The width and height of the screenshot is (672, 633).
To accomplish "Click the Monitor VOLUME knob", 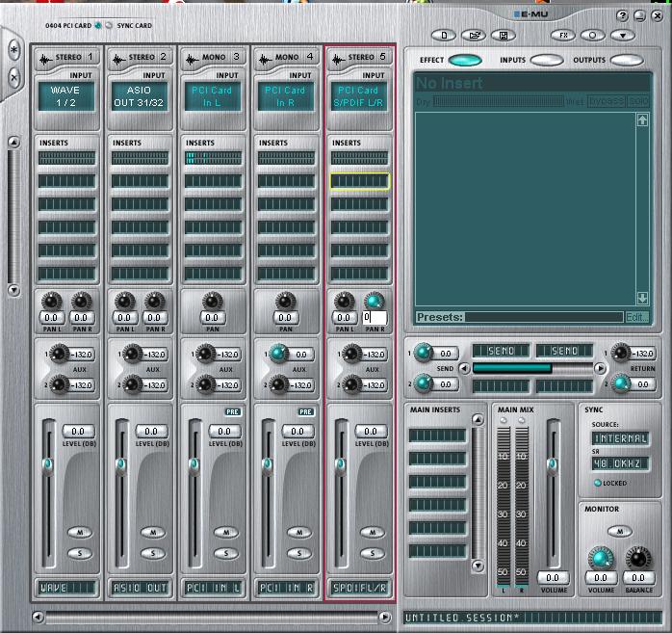I will pyautogui.click(x=601, y=559).
